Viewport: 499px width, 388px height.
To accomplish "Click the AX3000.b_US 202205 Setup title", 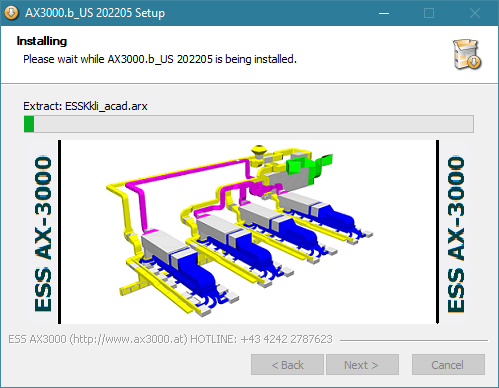I will point(95,13).
